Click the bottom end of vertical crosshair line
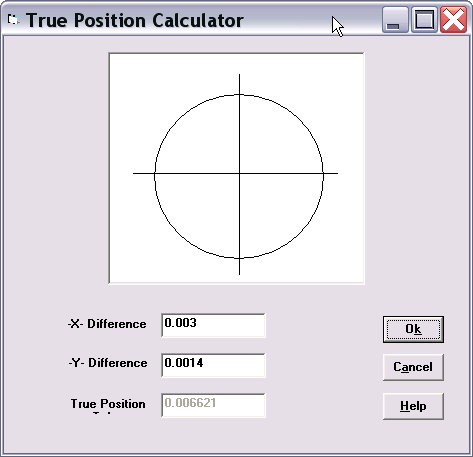Viewport: 473px width, 457px height. tap(239, 273)
